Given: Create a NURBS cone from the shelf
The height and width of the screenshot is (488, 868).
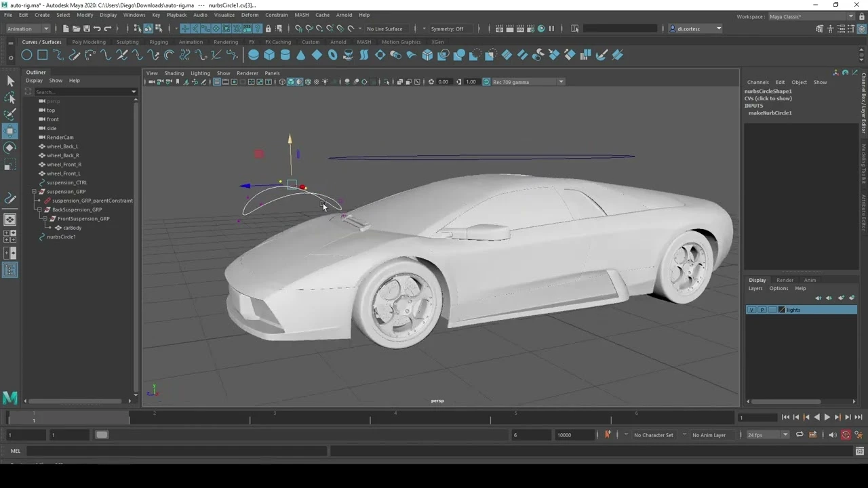Looking at the screenshot, I should 301,55.
